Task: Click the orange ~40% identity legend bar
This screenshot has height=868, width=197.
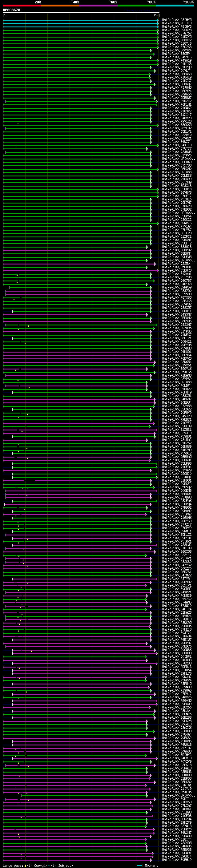Action: (60, 6)
